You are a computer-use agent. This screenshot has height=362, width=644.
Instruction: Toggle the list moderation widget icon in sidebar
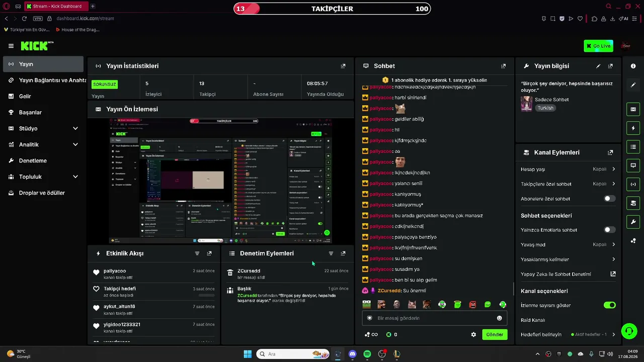pos(633,147)
